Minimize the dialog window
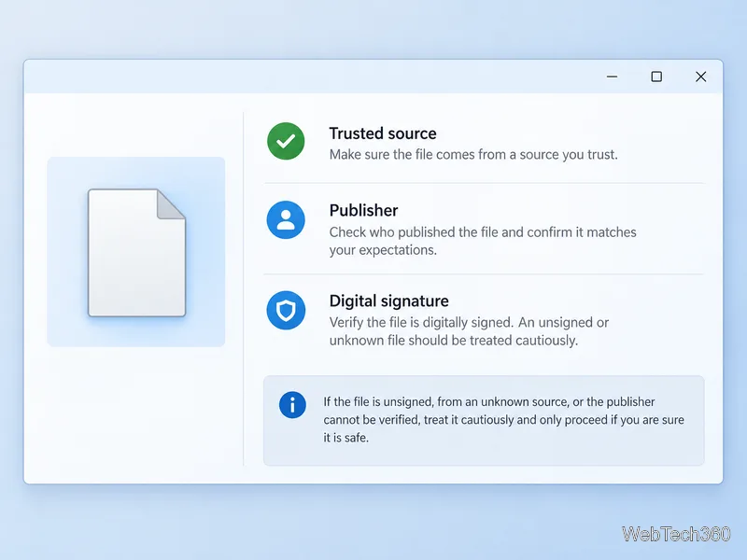Viewport: 747px width, 560px height. pos(613,77)
